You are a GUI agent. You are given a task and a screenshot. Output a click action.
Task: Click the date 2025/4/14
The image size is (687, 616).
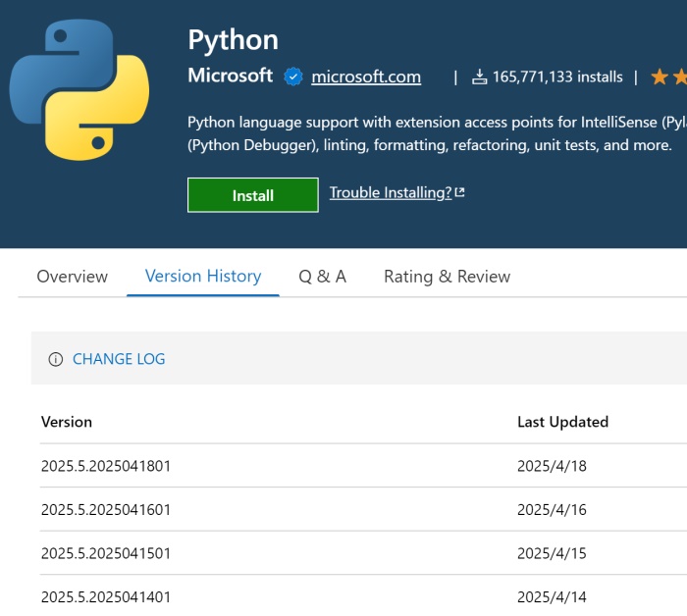pos(552,597)
